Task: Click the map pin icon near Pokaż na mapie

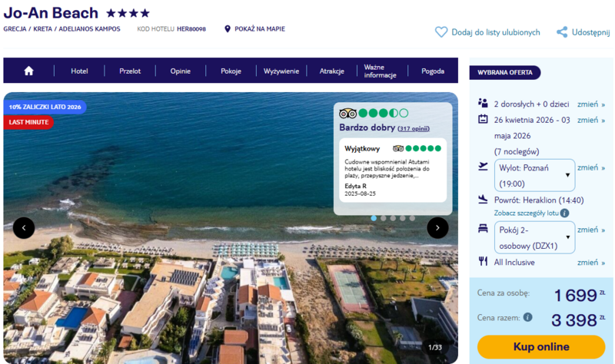Action: [x=228, y=29]
